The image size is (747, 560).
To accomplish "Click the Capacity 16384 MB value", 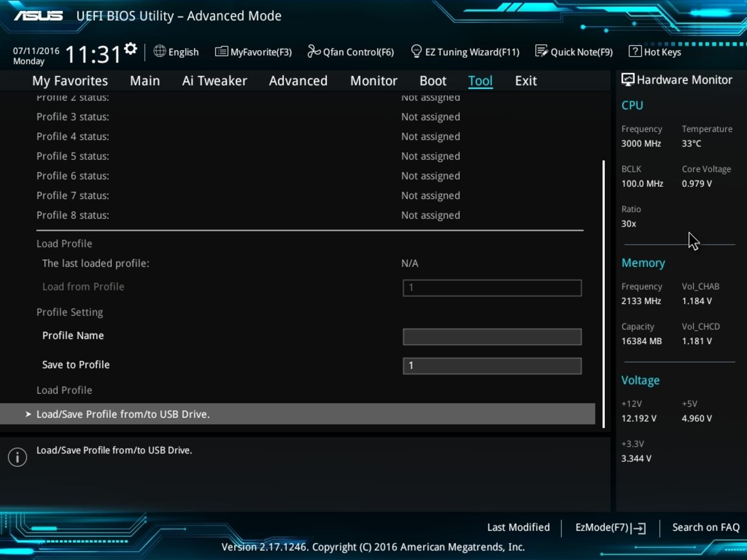I will coord(642,341).
